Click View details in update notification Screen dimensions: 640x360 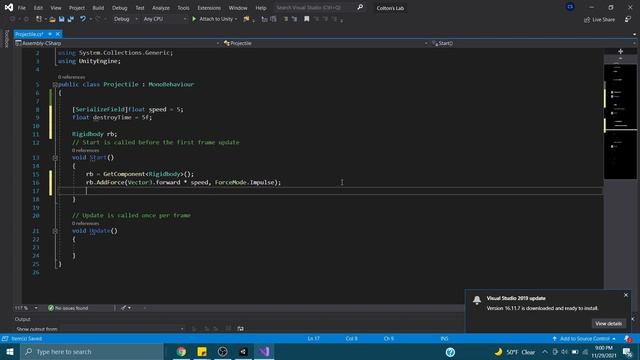pyautogui.click(x=608, y=323)
